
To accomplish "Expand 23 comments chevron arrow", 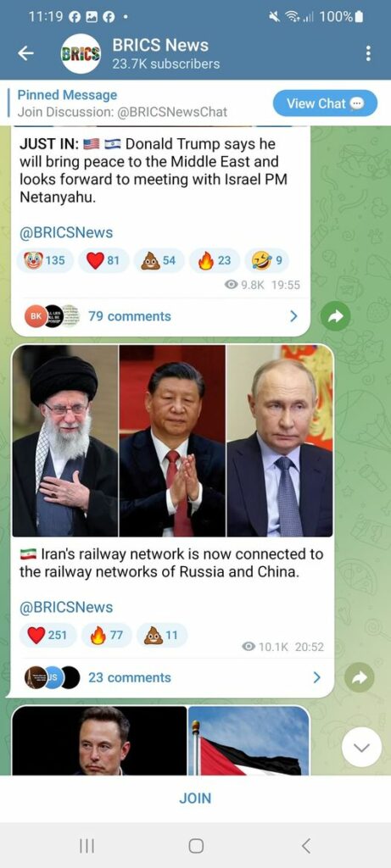I will [317, 677].
